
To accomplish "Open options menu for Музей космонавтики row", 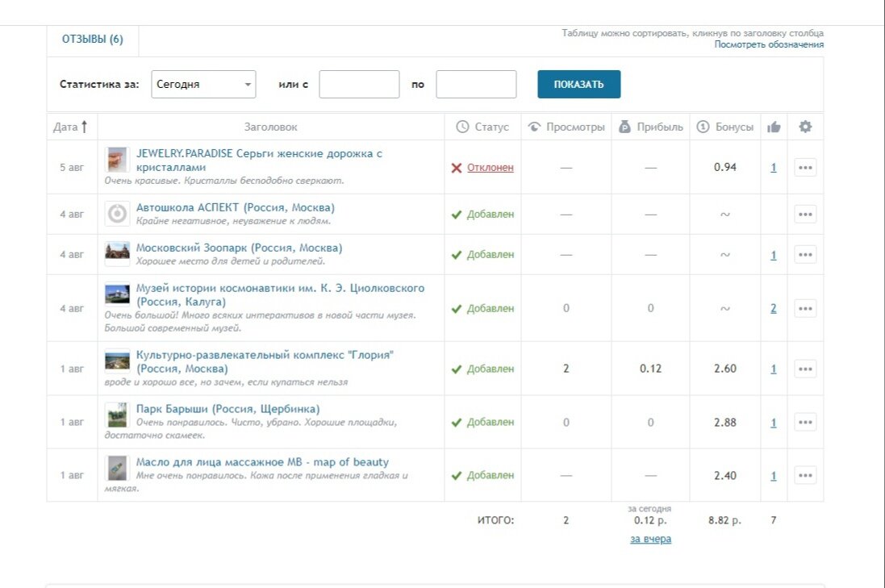I will pyautogui.click(x=805, y=309).
